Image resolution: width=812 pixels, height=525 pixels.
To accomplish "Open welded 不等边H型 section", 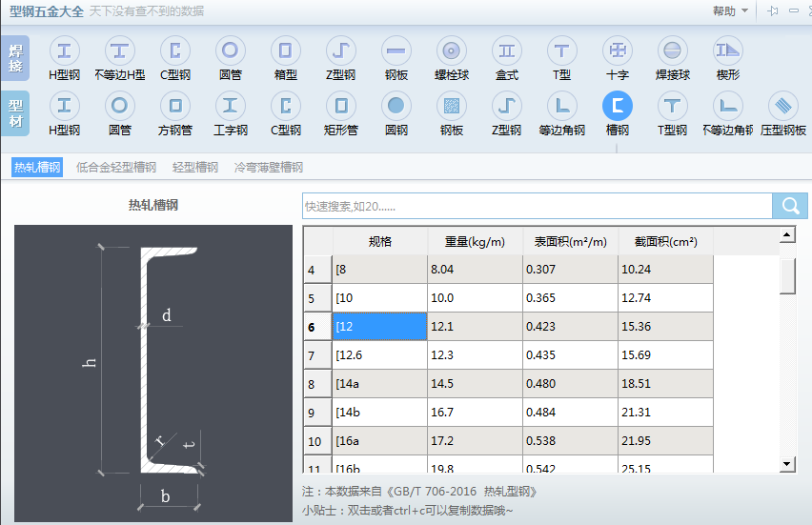I will (120, 50).
